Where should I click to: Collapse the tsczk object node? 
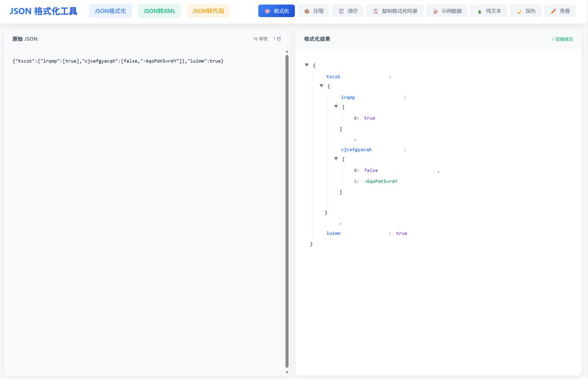click(x=321, y=86)
